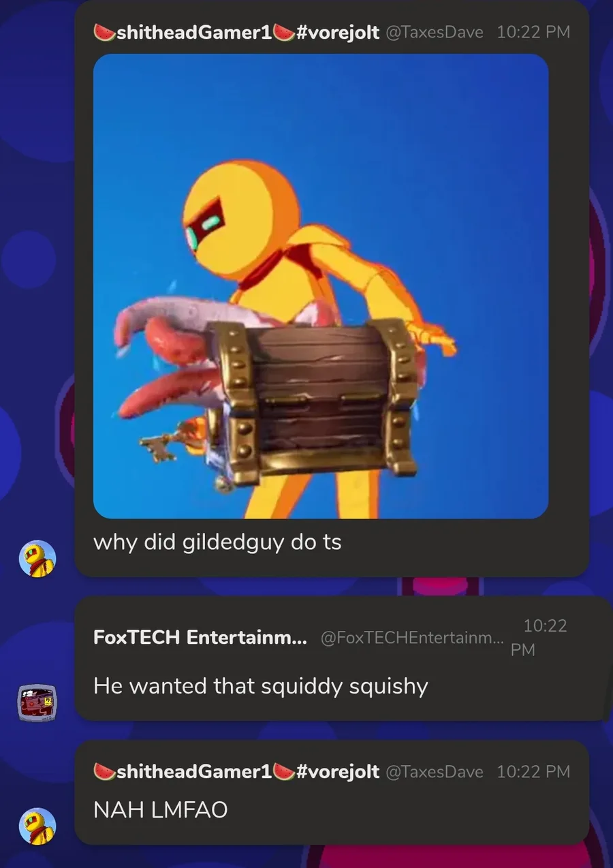
Task: Click the watermelon emoji after shitheadGamer1 in last message
Action: (x=284, y=771)
